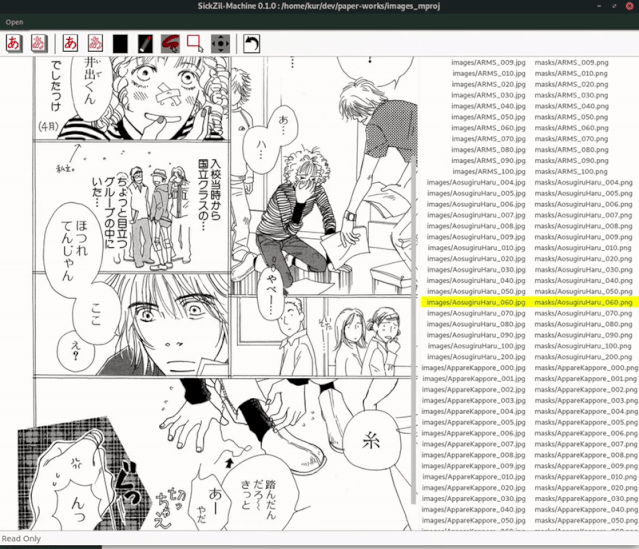Close the SickZil-Machine window
The height and width of the screenshot is (549, 639).
pos(629,6)
